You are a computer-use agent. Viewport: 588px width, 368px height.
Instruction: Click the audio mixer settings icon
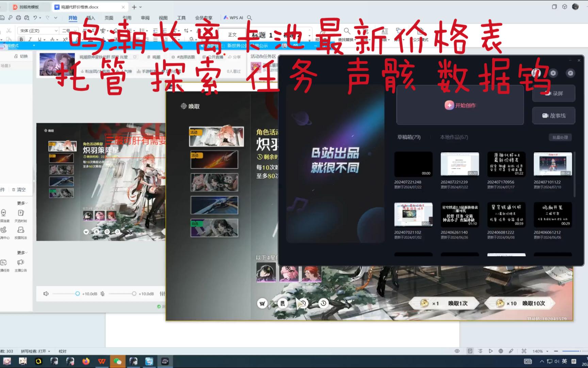pos(162,294)
